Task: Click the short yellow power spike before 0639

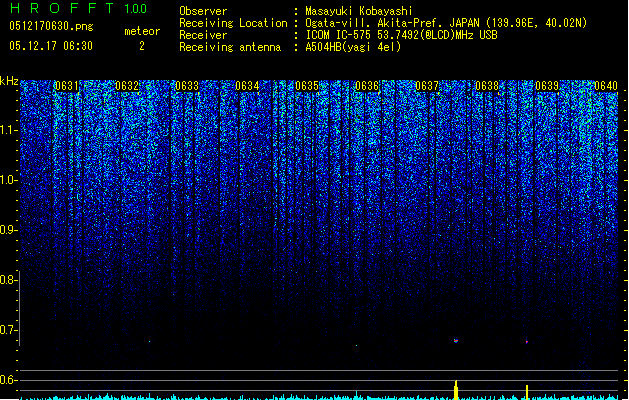Action: 527,392
